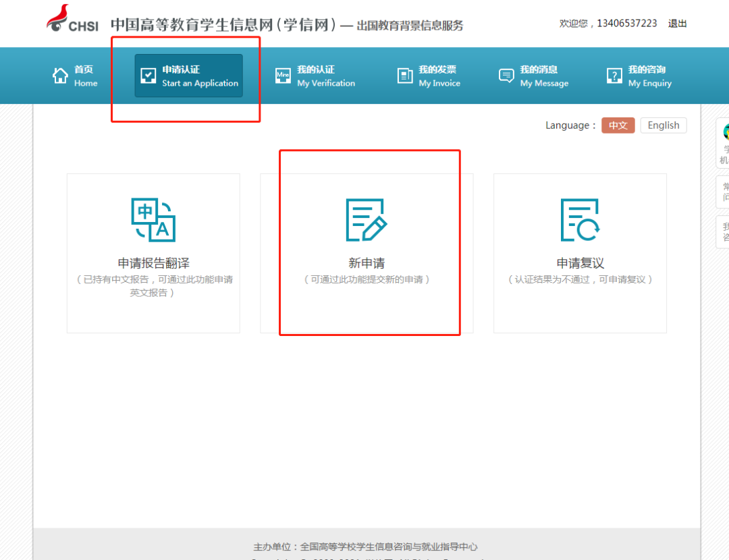The height and width of the screenshot is (560, 729).
Task: Click the 已持有中文报告 description text
Action: [153, 286]
